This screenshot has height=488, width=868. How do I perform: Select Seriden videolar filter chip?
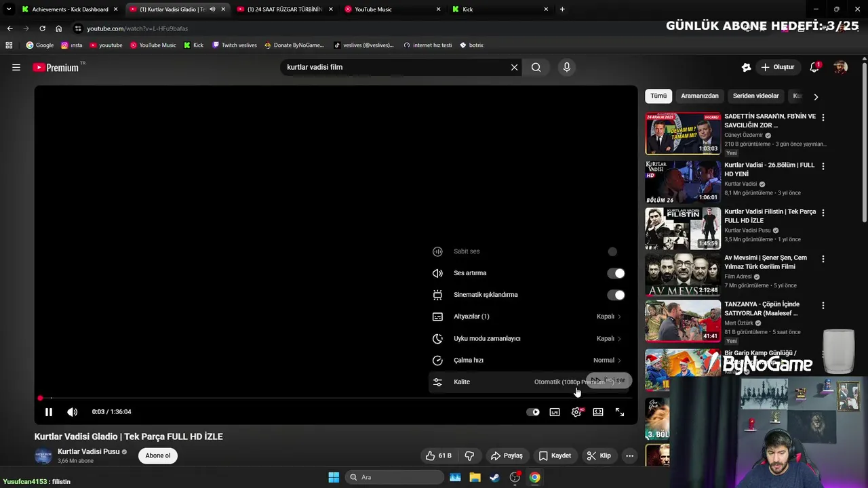coord(755,96)
